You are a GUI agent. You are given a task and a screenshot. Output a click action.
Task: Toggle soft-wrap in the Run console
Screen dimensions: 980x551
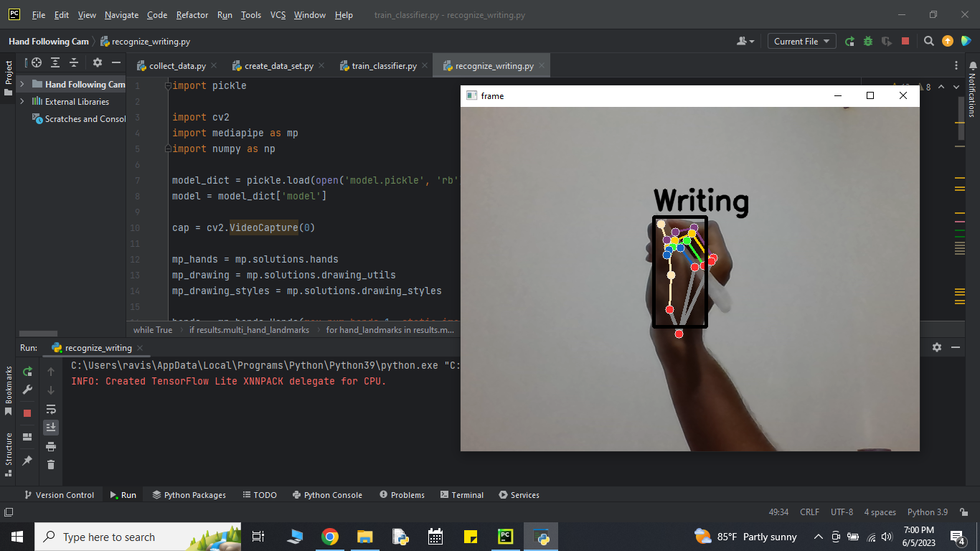[51, 409]
